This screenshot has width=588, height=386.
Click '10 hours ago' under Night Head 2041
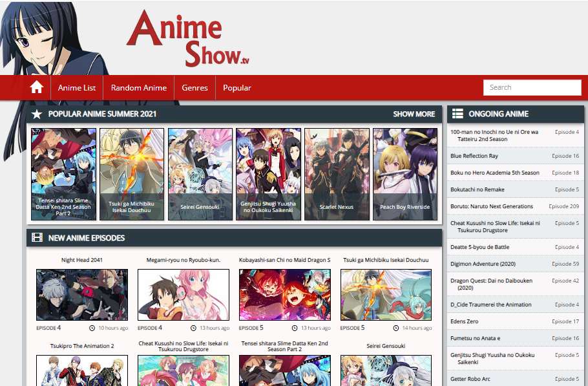pyautogui.click(x=113, y=328)
